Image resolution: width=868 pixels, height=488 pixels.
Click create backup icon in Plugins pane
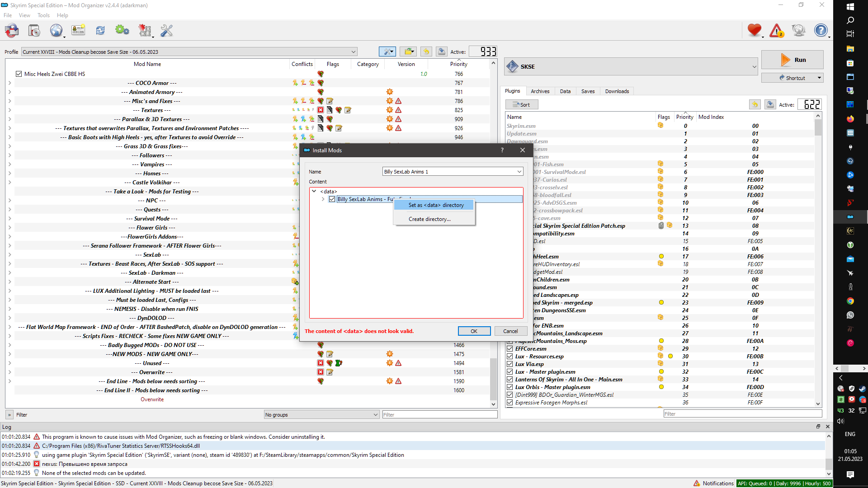(x=770, y=104)
